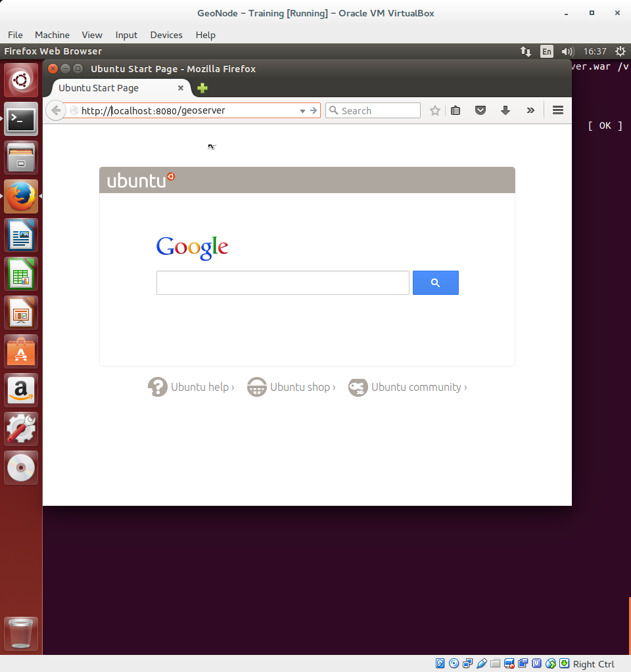
Task: Click the [ OK ] text in terminal
Action: [605, 125]
